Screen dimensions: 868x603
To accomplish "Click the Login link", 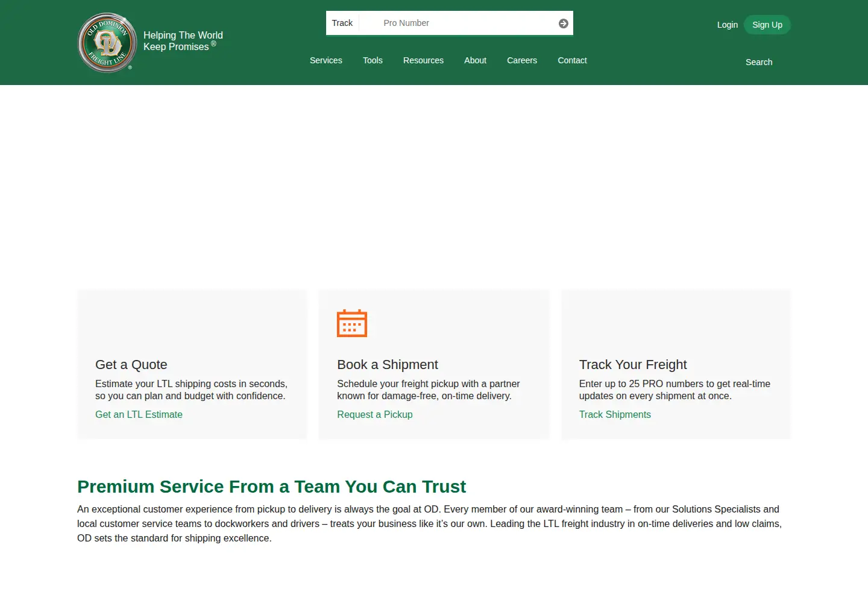I will click(x=728, y=25).
